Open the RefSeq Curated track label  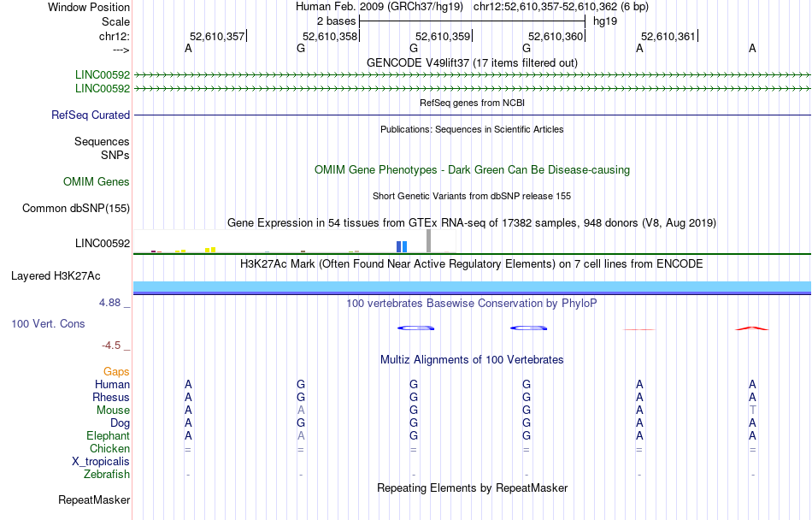click(90, 115)
